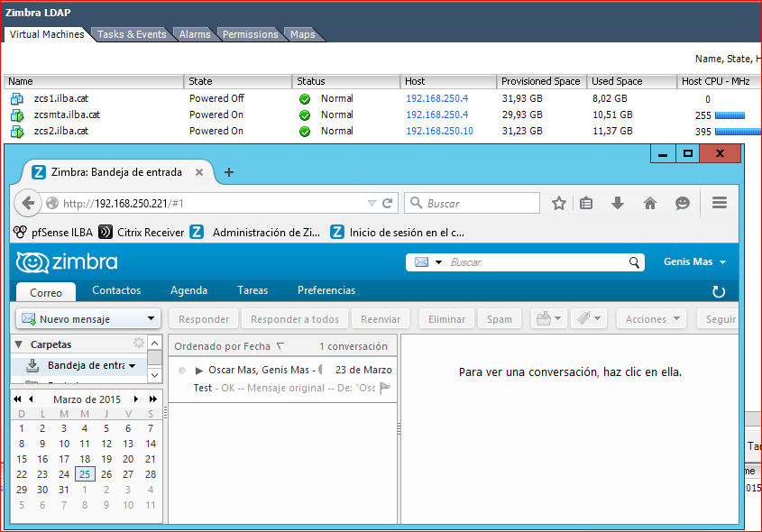762x532 pixels.
Task: Refresh Zimbra with the circular arrow icon
Action: 718,291
